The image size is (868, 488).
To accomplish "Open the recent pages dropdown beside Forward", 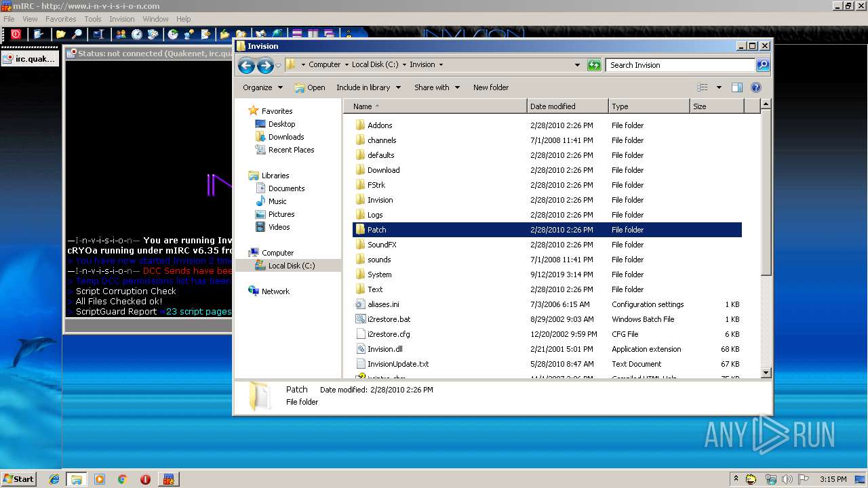I will 278,66.
